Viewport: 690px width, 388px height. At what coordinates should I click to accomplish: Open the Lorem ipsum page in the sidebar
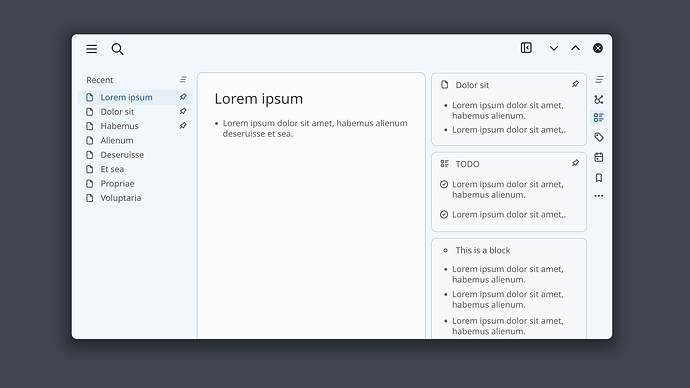tap(136, 97)
